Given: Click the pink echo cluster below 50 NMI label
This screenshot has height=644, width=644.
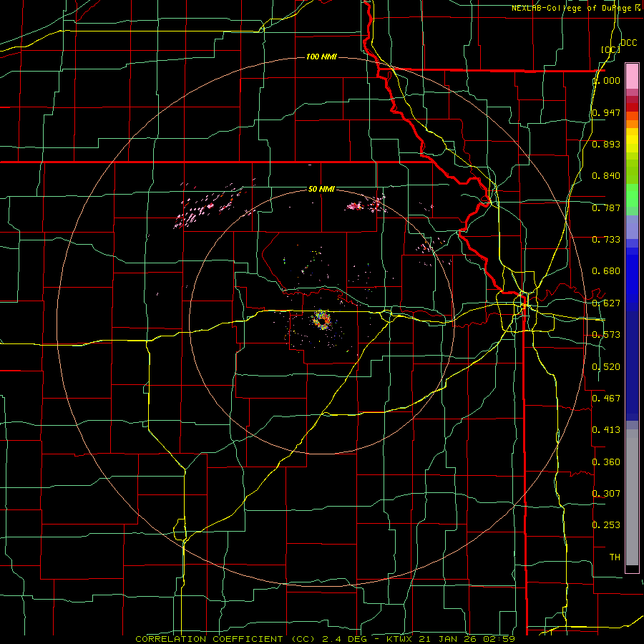Looking at the screenshot, I should pos(355,206).
